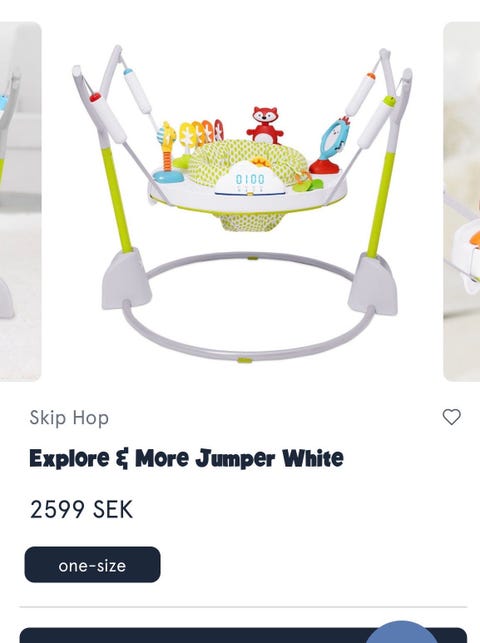Open Explore & More Jumper White title
The width and height of the screenshot is (480, 643).
(x=186, y=458)
